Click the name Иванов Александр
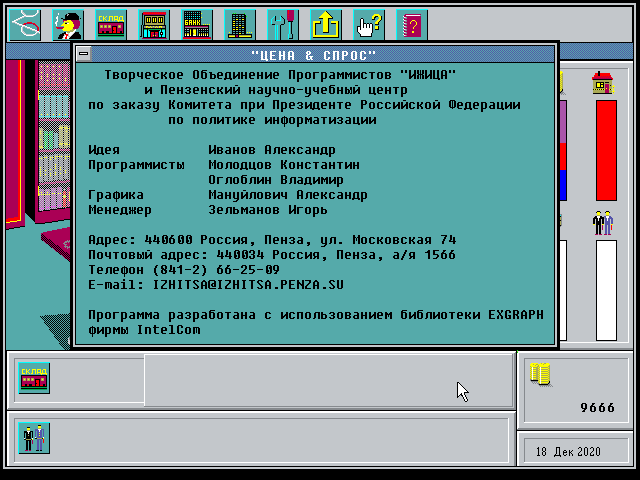This screenshot has height=480, width=640. pos(272,150)
